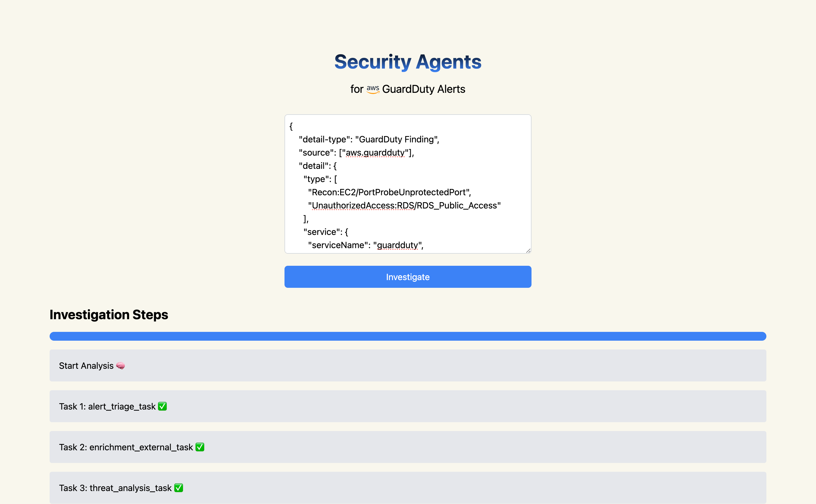
Task: Click the Investigate button
Action: tap(408, 277)
